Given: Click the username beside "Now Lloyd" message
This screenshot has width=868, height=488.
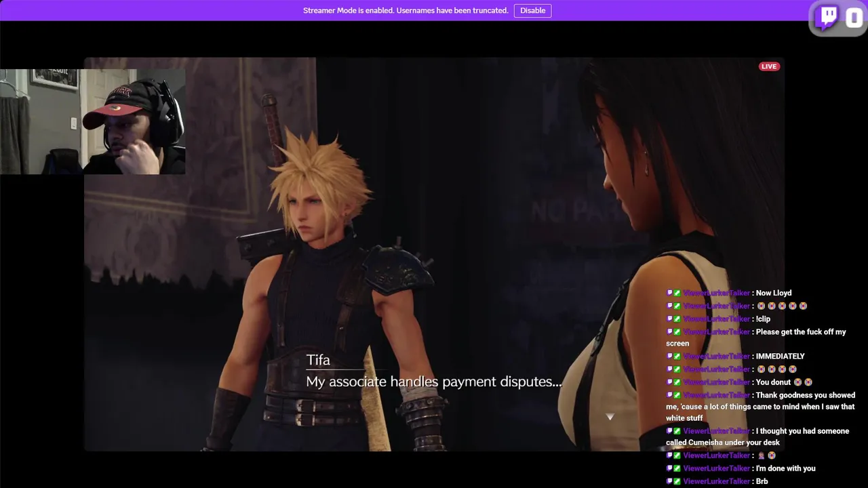Looking at the screenshot, I should 716,293.
